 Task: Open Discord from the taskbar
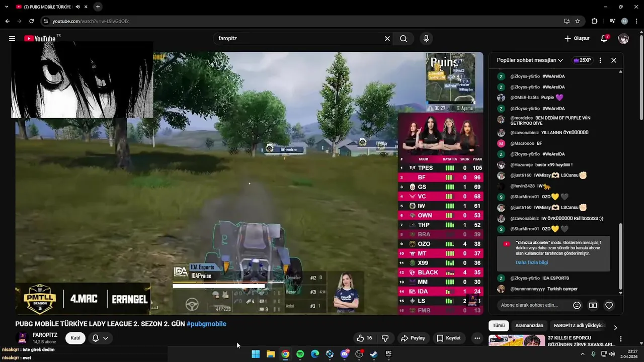click(345, 354)
